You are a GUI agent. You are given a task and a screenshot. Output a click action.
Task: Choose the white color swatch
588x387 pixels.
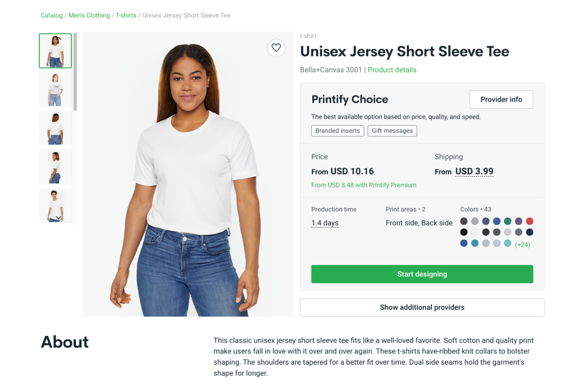point(475,232)
